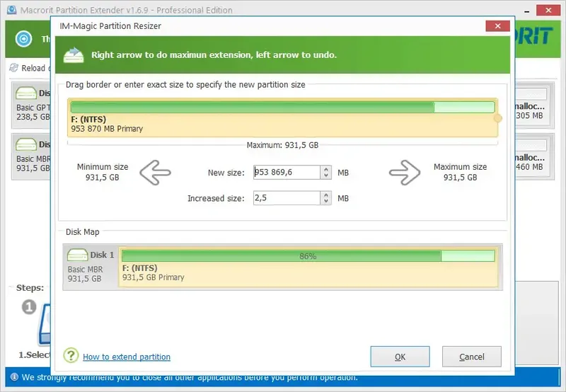Click the right arrow for maximum extension
Image resolution: width=566 pixels, height=392 pixels.
click(405, 173)
